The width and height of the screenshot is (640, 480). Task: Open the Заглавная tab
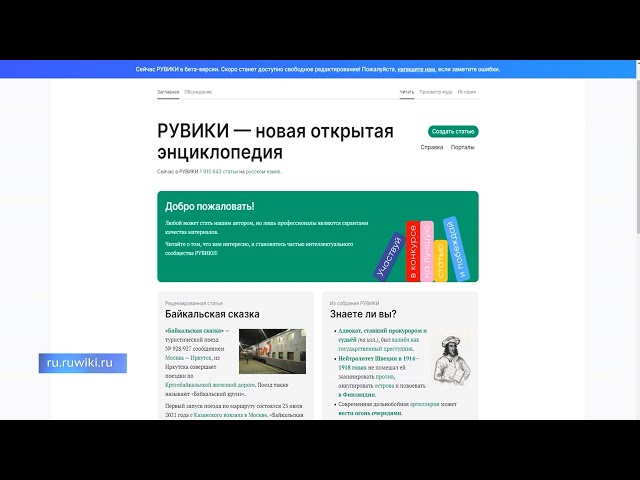click(x=168, y=92)
